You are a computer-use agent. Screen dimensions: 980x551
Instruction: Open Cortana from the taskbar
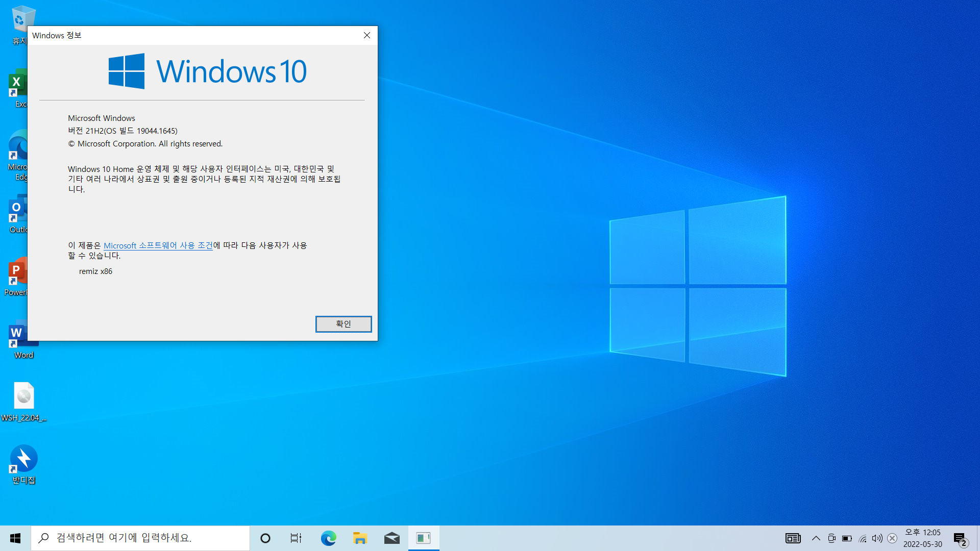pos(265,538)
